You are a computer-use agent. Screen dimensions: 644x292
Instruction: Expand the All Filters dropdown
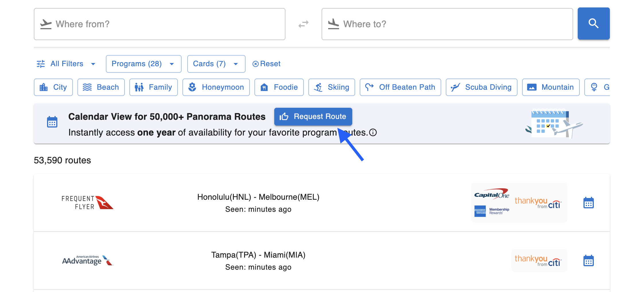[x=66, y=64]
